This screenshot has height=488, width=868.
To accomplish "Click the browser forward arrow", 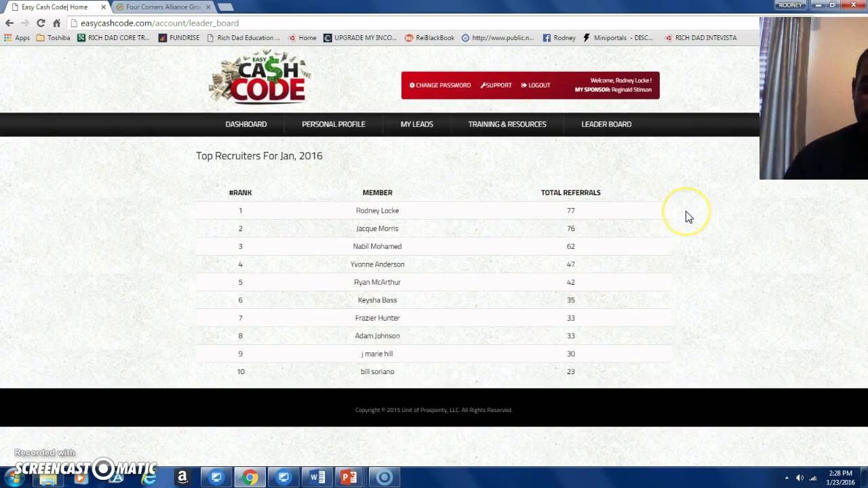I will [25, 23].
